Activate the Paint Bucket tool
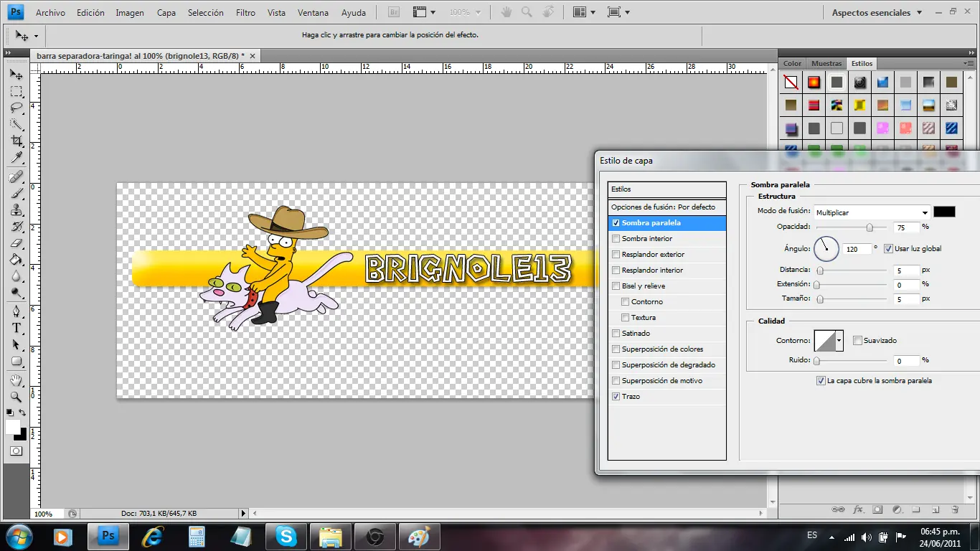Screen dimensions: 980x551 coord(17,260)
